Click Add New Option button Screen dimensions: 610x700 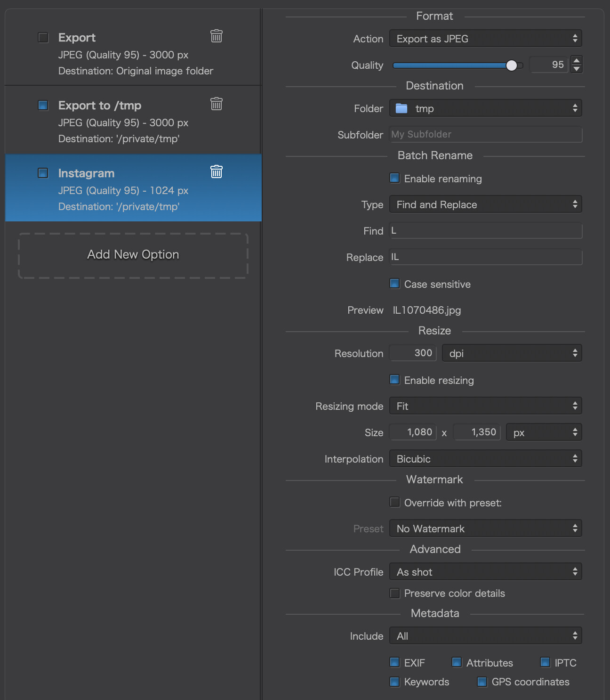coord(133,255)
